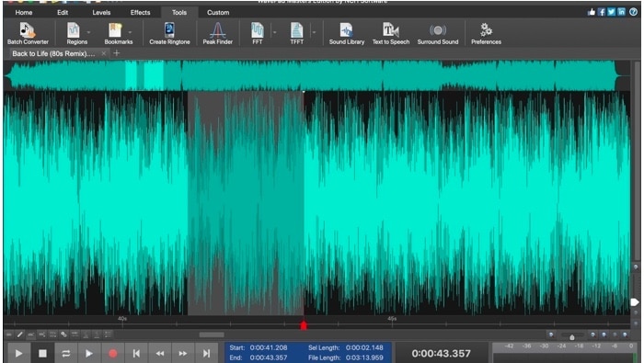Screen dimensions: 644x363
Task: Switch to the Home tab
Action: 23,12
